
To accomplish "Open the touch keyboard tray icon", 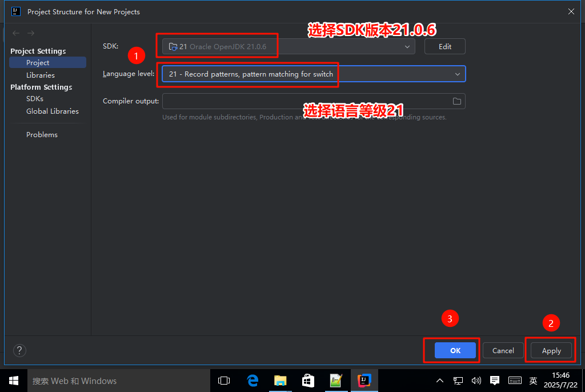I will (x=515, y=381).
